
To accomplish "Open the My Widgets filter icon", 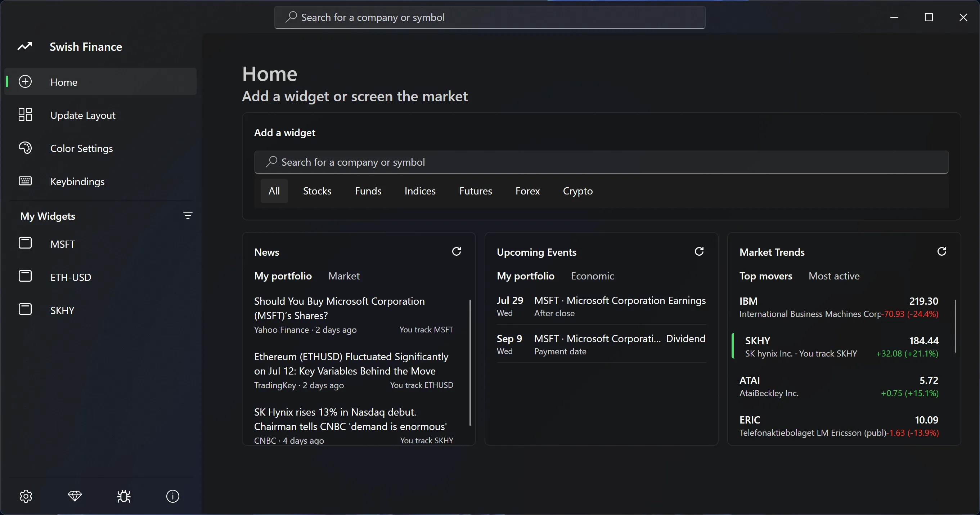I will pos(188,215).
